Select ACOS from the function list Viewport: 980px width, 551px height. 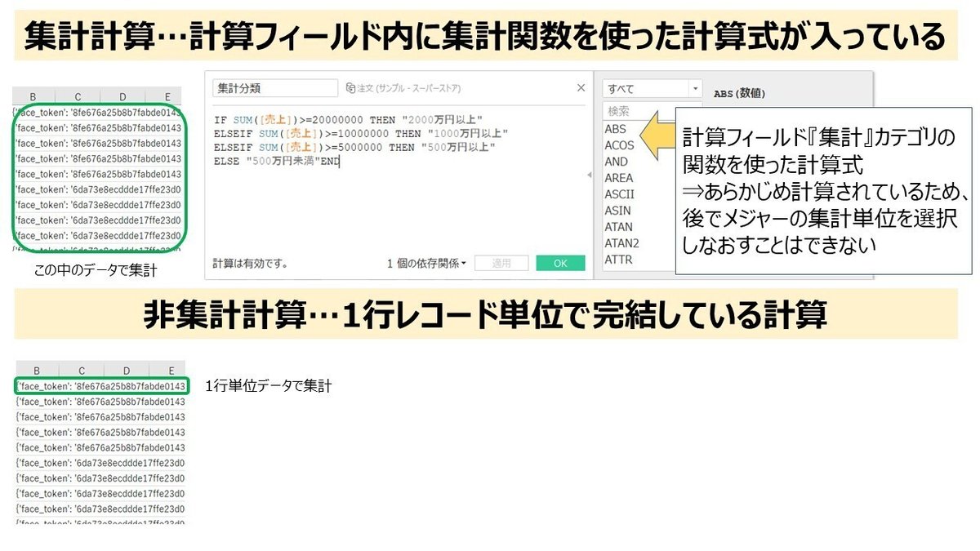tap(618, 144)
